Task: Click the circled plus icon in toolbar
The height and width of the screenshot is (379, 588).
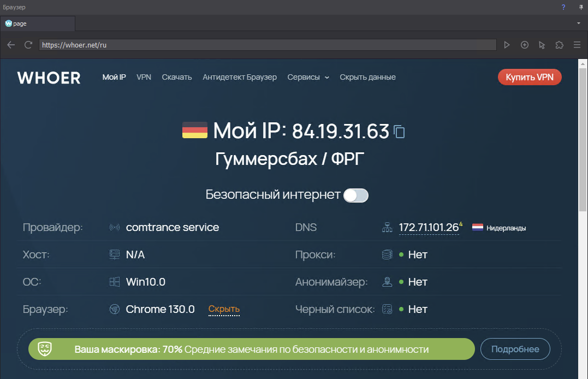Action: 525,45
